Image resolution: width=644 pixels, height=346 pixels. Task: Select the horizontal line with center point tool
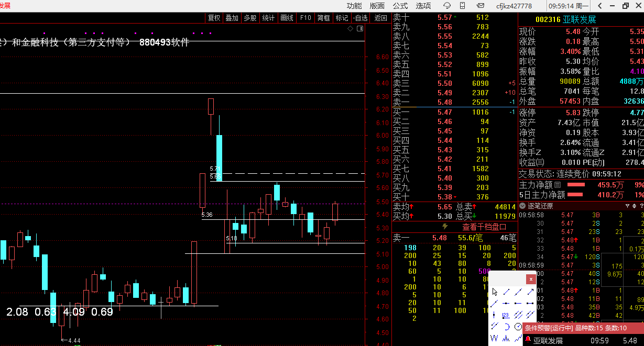pos(506,303)
